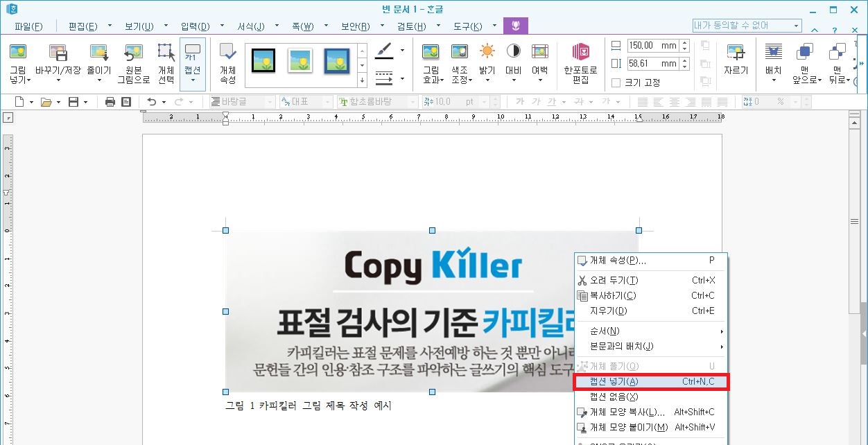Select the 줄이기 (reduce picture) tool
The image size is (868, 445).
pos(98,64)
